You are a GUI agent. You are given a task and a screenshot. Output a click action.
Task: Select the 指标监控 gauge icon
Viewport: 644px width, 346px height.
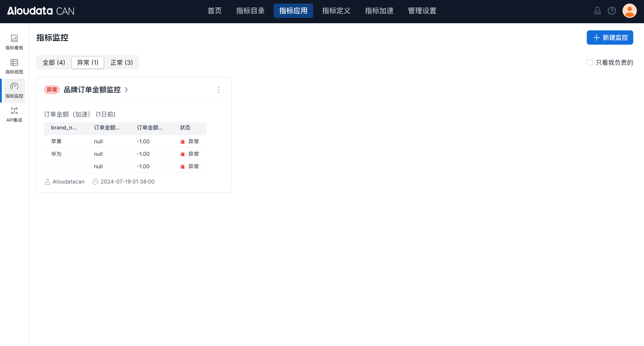[14, 87]
